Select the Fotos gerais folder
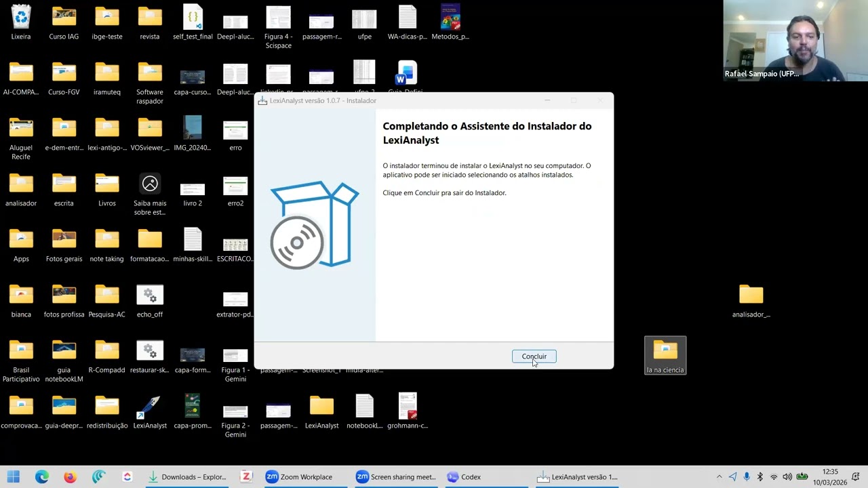 [64, 245]
